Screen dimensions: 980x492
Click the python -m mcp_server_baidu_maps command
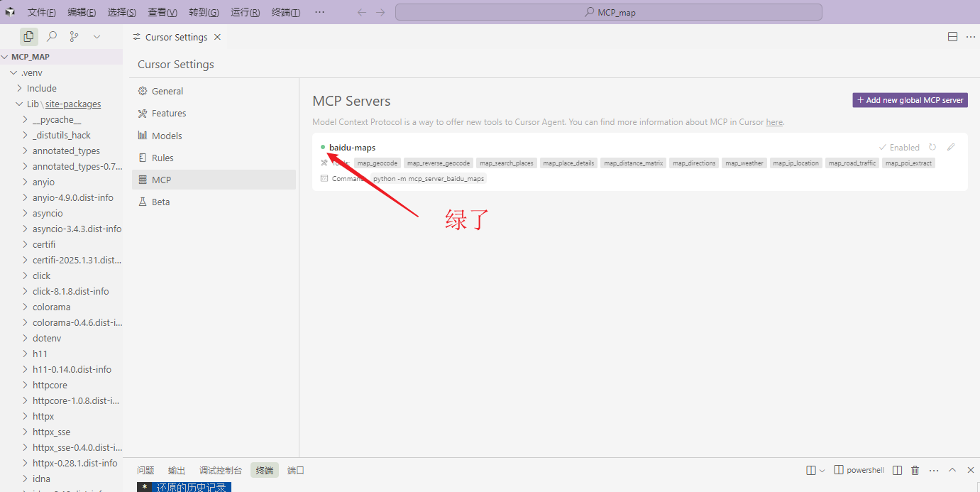pyautogui.click(x=429, y=179)
